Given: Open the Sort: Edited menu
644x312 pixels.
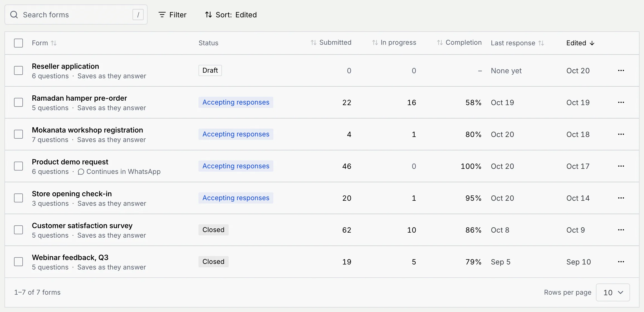Looking at the screenshot, I should click(231, 15).
